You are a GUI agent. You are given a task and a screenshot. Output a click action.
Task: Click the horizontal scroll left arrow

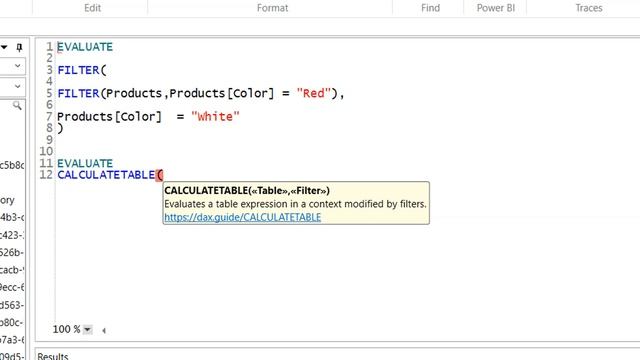pyautogui.click(x=104, y=330)
